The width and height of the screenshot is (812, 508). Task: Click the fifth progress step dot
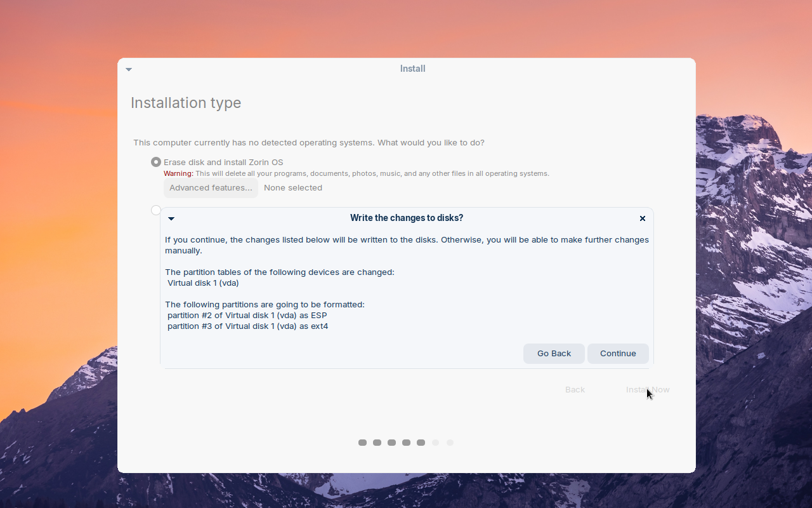coord(421,443)
